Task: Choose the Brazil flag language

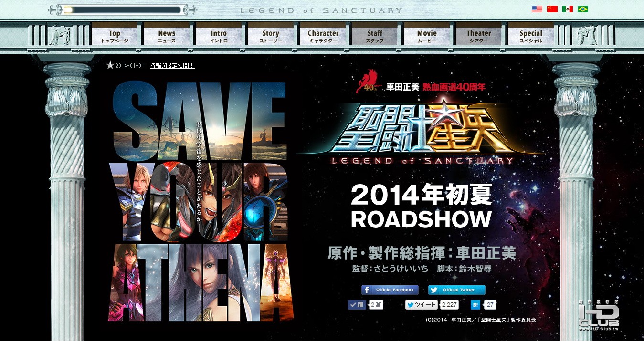Action: pyautogui.click(x=583, y=9)
